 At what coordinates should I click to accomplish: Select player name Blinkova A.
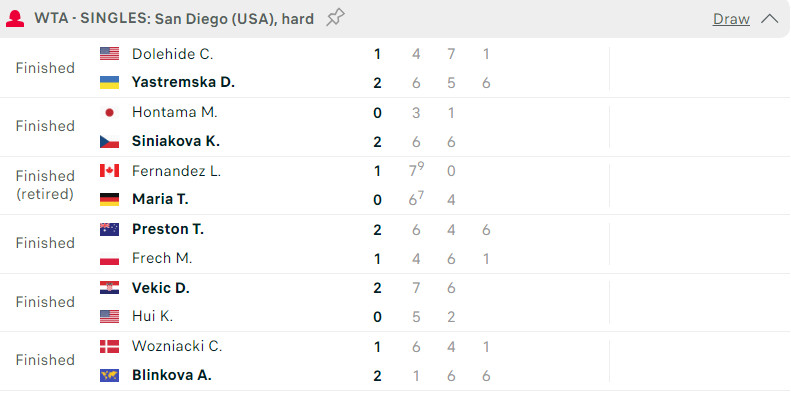coord(172,375)
